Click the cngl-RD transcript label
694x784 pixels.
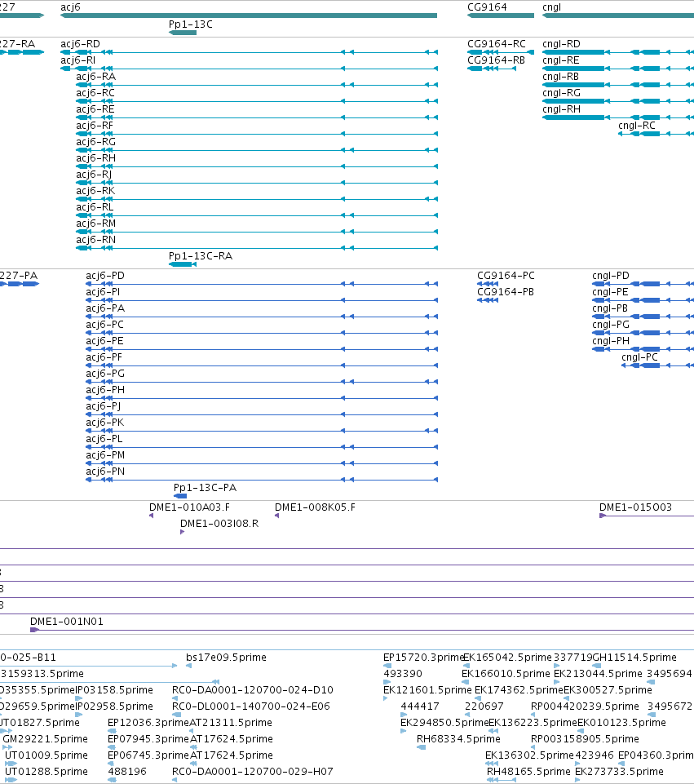[x=562, y=43]
